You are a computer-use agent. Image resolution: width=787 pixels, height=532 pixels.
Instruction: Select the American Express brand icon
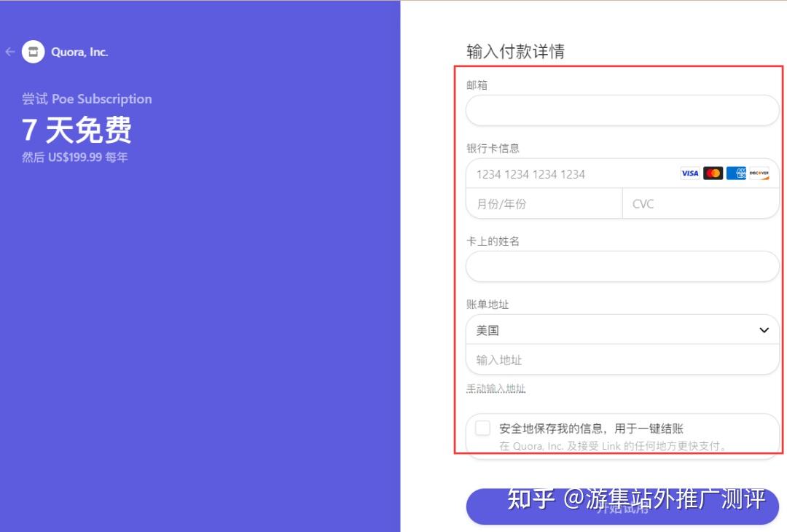point(737,173)
